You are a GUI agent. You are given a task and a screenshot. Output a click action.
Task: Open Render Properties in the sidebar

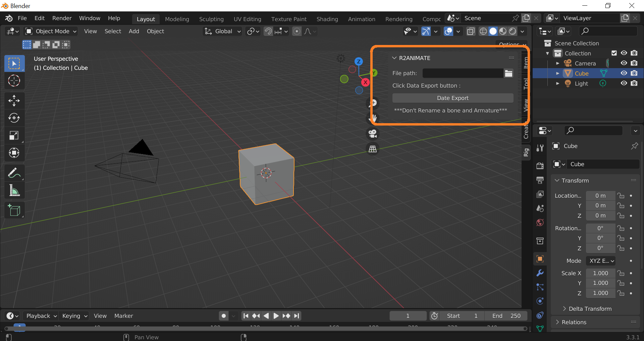point(540,165)
